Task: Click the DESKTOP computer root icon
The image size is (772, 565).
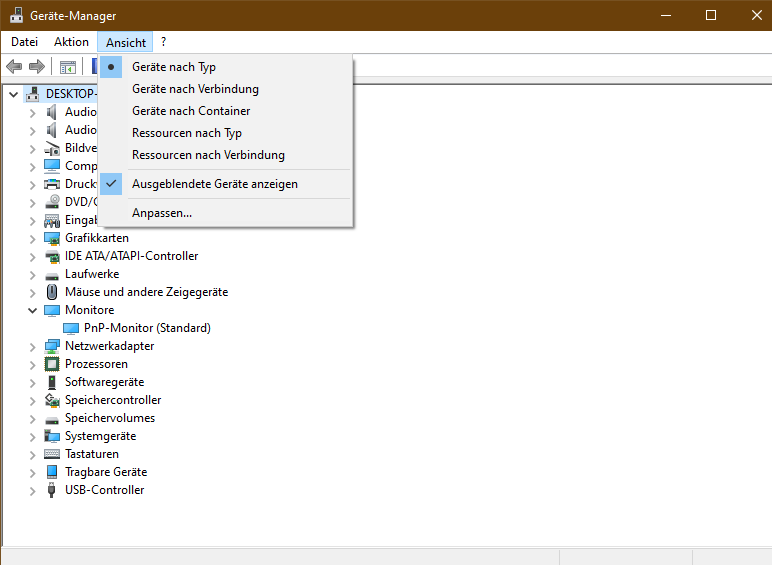Action: coord(33,94)
